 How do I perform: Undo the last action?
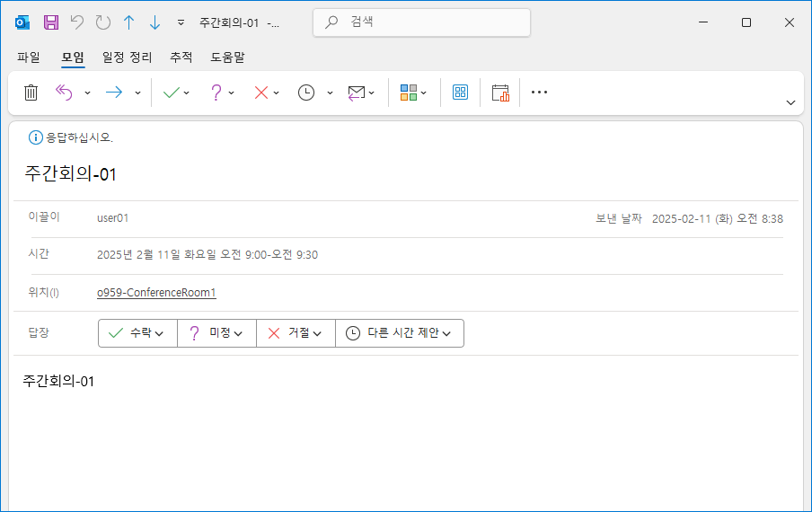77,22
